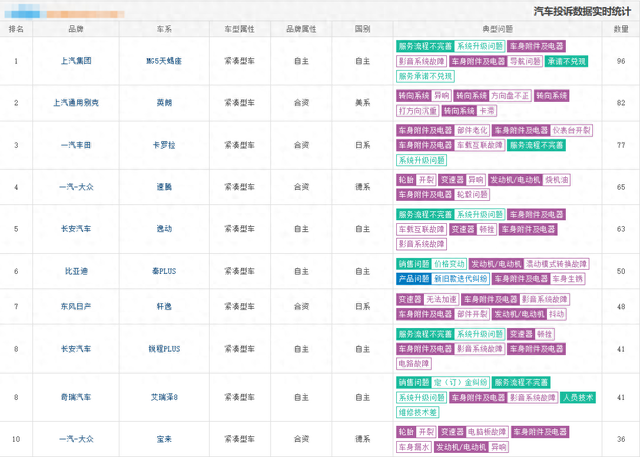Select the 品牌 column header

[x=76, y=29]
